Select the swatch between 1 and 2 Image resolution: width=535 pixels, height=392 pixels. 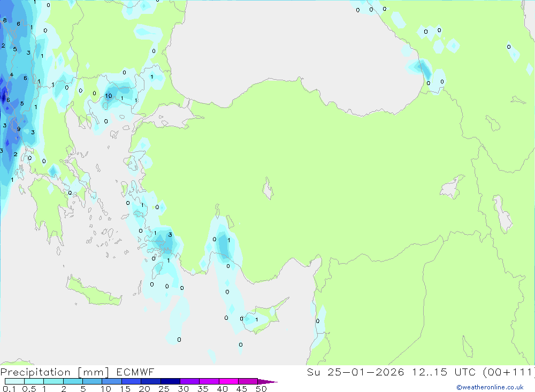pos(53,381)
